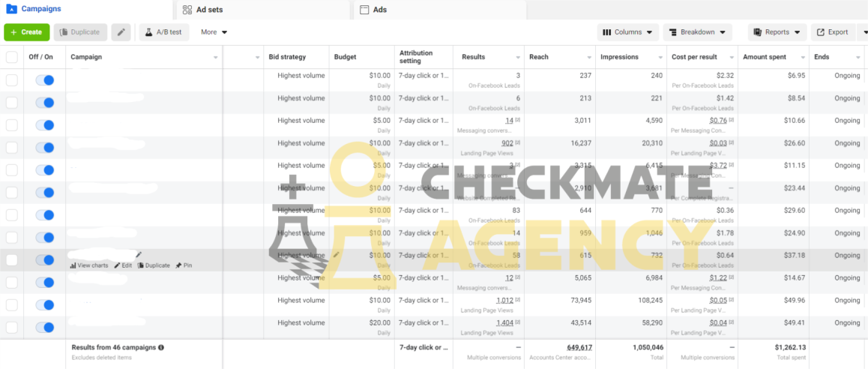Image resolution: width=868 pixels, height=369 pixels.
Task: Open the A/B test tool
Action: tap(164, 32)
